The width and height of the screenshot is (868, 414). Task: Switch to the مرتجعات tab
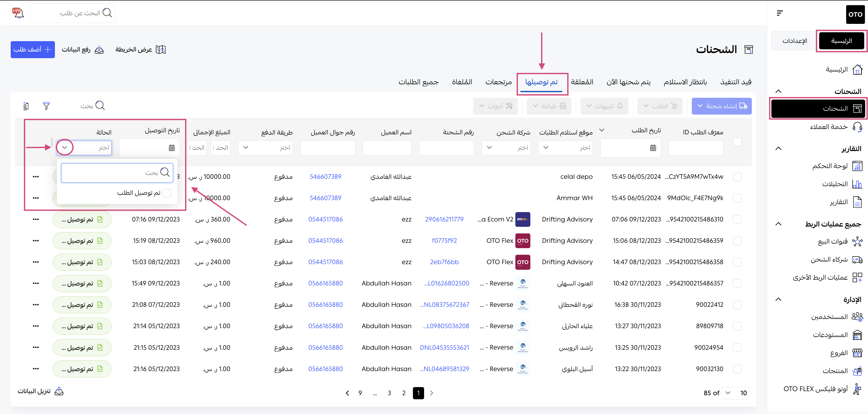coord(498,82)
